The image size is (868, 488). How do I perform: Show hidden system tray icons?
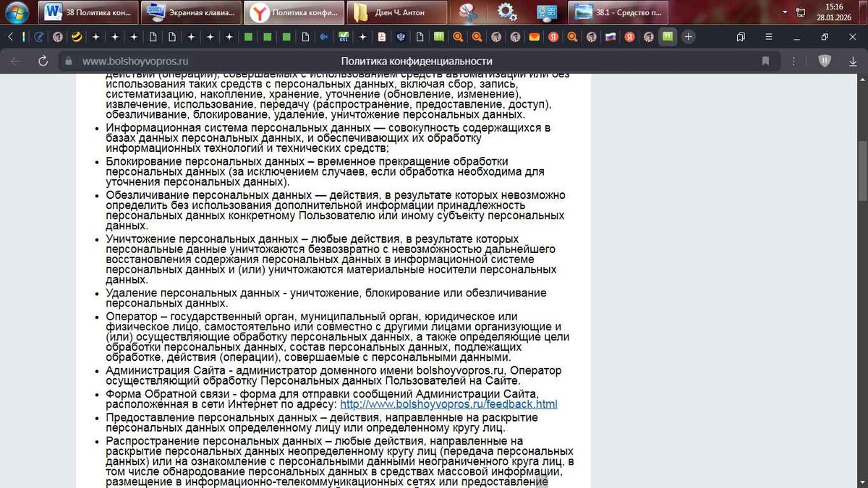(x=785, y=12)
